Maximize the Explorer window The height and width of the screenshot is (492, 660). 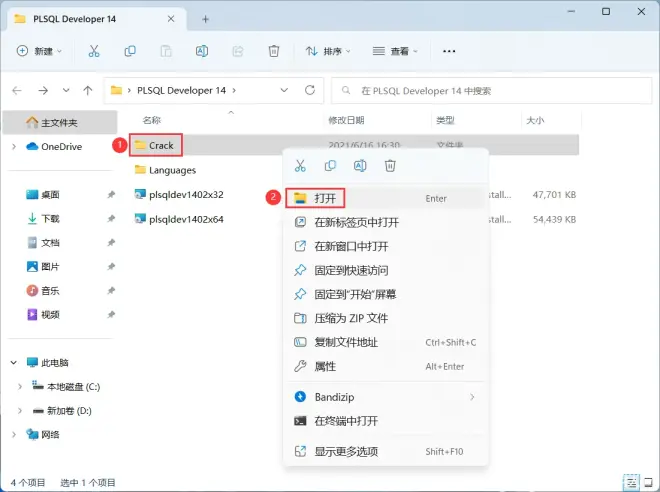(606, 11)
